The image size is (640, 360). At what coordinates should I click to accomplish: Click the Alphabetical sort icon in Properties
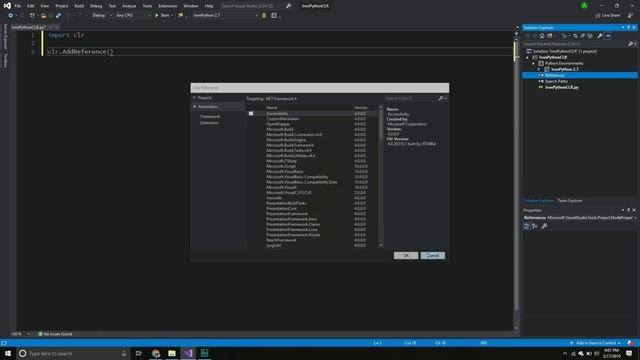pyautogui.click(x=535, y=226)
